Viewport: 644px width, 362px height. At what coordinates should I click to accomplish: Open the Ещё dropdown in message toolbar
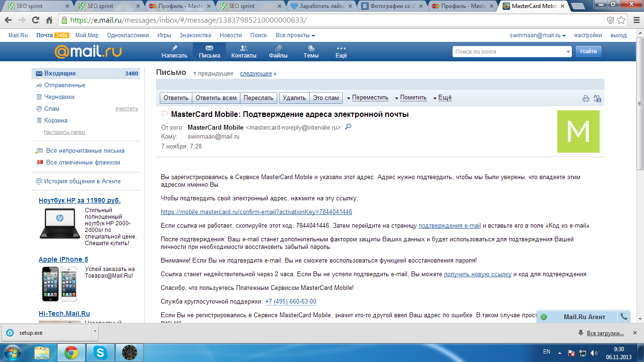coord(442,98)
